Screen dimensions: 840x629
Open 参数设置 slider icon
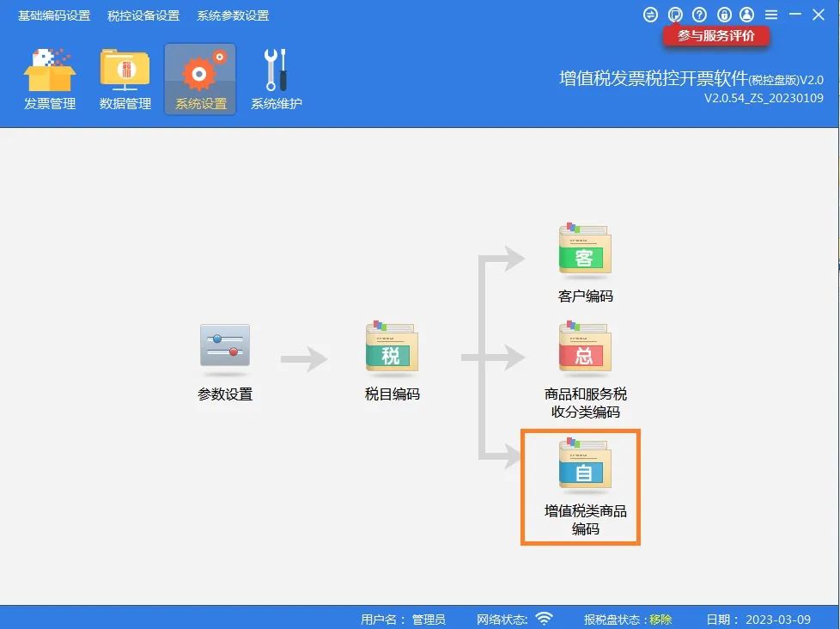[x=225, y=346]
